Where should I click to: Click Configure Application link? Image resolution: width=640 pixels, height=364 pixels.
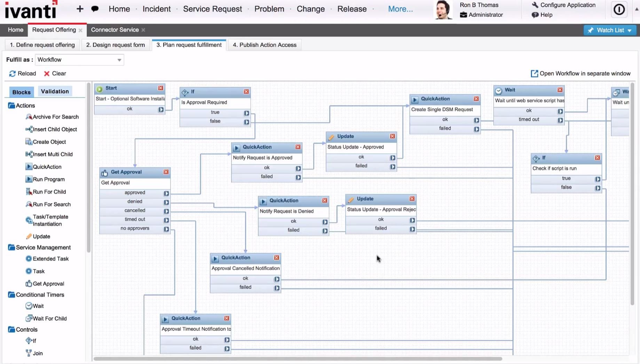pyautogui.click(x=563, y=5)
